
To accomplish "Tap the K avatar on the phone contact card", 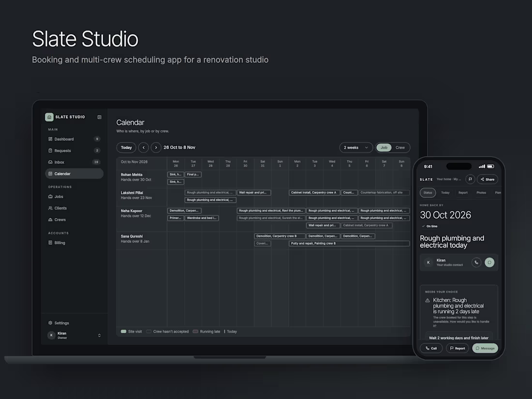I will pos(428,262).
